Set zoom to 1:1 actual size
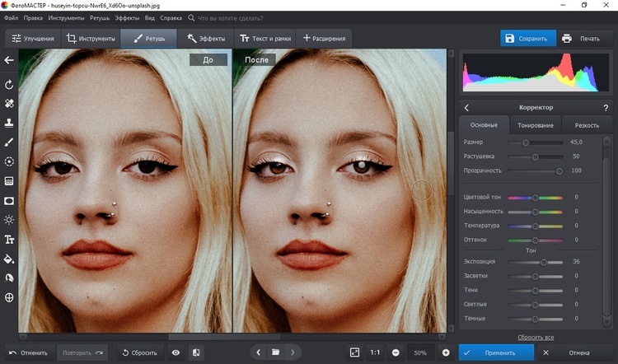This screenshot has width=618, height=364. [375, 352]
